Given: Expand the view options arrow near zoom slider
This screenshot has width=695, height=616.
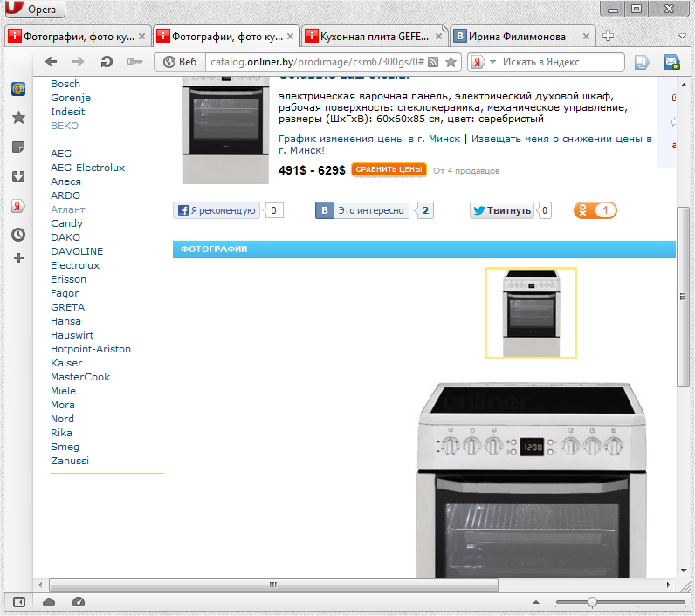Looking at the screenshot, I should (x=536, y=602).
